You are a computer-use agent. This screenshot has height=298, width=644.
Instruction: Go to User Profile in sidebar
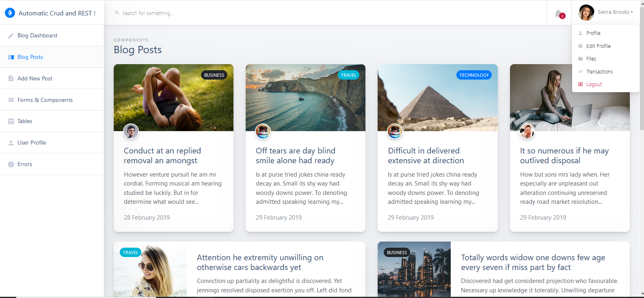click(x=52, y=143)
